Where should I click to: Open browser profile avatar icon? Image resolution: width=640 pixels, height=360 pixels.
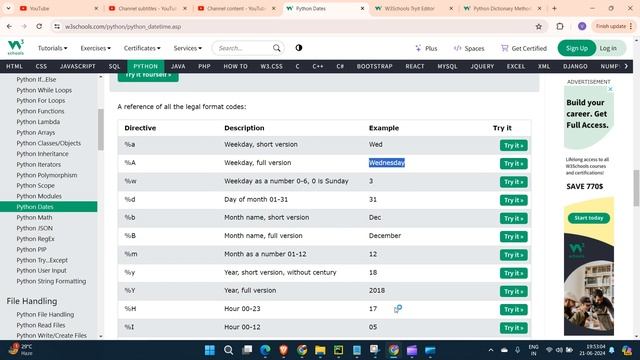582,26
